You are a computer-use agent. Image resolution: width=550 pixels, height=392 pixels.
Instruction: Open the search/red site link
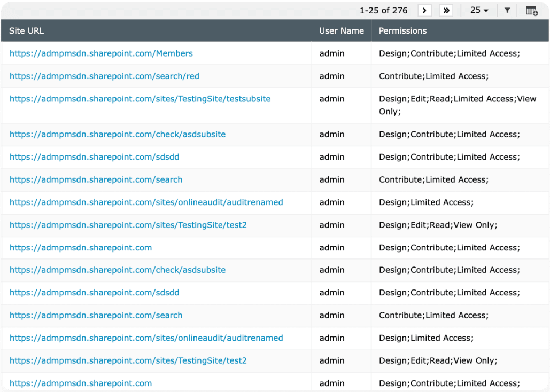tap(104, 76)
